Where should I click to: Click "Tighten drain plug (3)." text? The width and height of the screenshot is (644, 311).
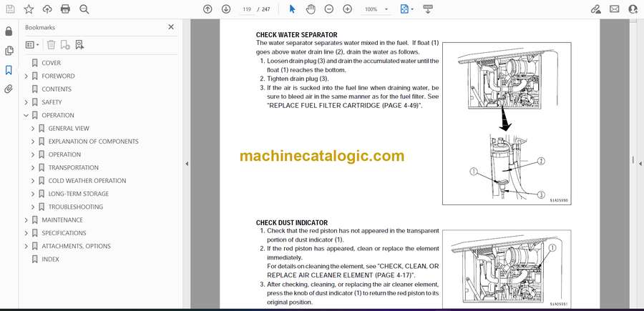pyautogui.click(x=298, y=79)
